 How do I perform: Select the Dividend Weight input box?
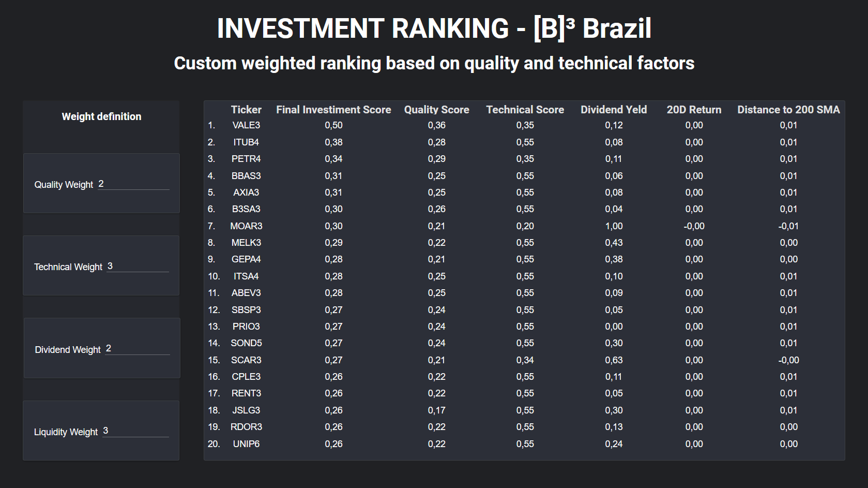click(137, 349)
